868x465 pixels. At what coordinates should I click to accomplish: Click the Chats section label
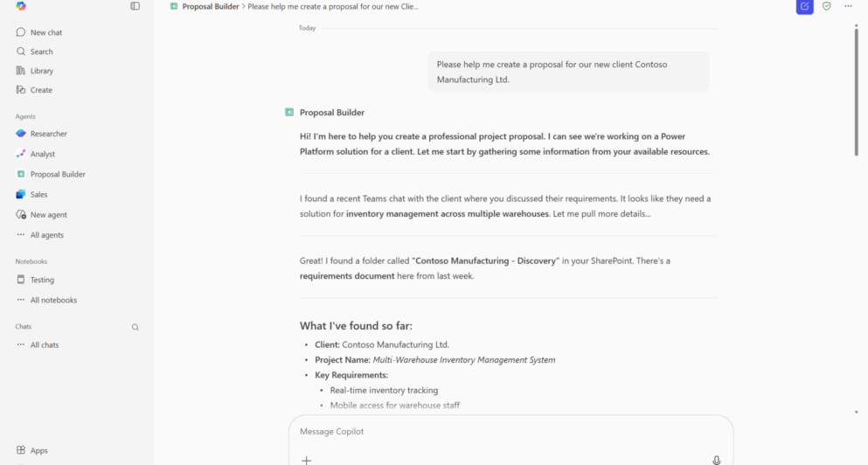coord(24,327)
